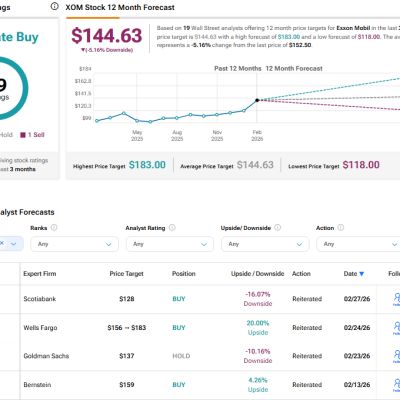Open the Upside/Downside filter dropdown

(265, 244)
